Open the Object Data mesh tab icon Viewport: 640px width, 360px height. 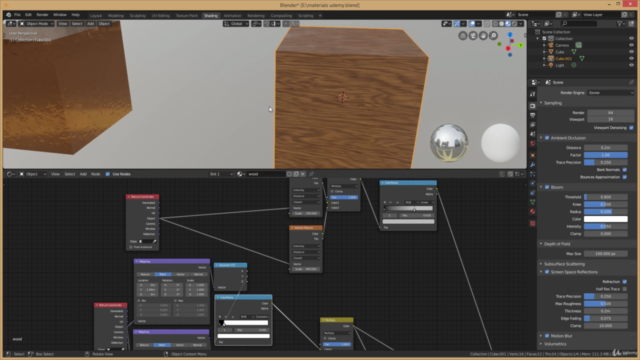point(533,202)
